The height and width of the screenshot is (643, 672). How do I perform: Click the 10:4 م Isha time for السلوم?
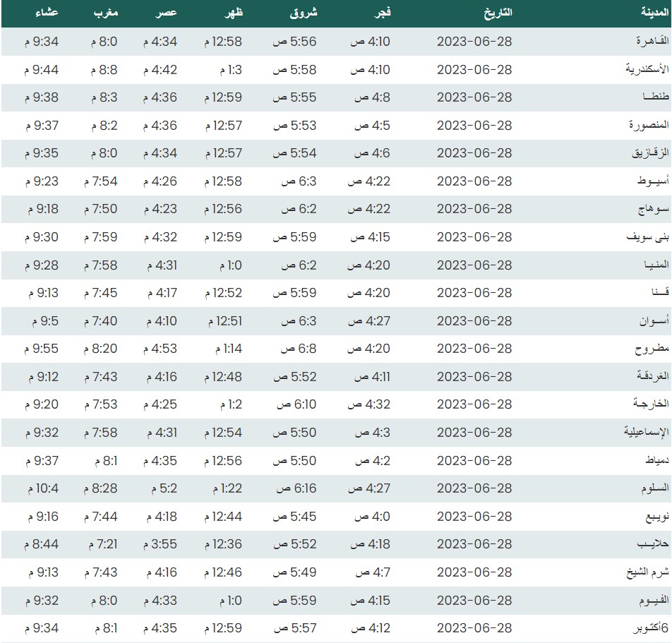coord(42,488)
